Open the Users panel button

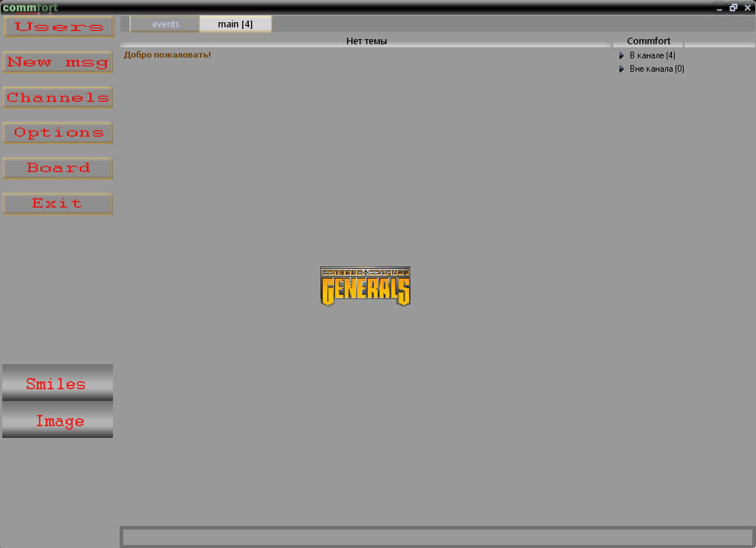(x=59, y=27)
